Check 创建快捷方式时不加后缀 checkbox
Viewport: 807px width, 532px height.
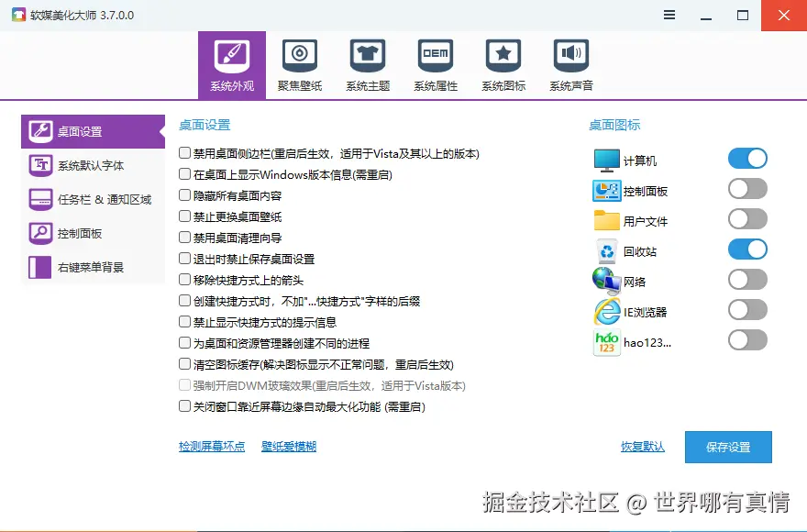pyautogui.click(x=184, y=301)
